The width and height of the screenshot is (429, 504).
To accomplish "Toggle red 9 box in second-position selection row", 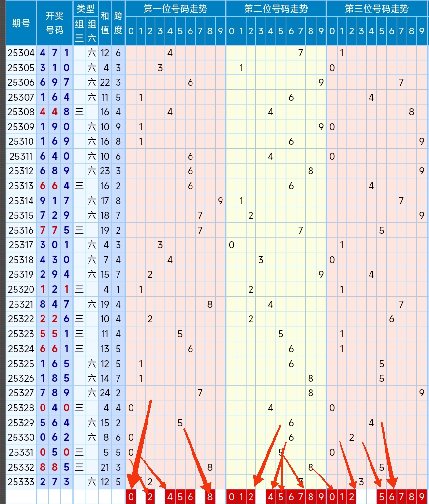I will pos(321,497).
